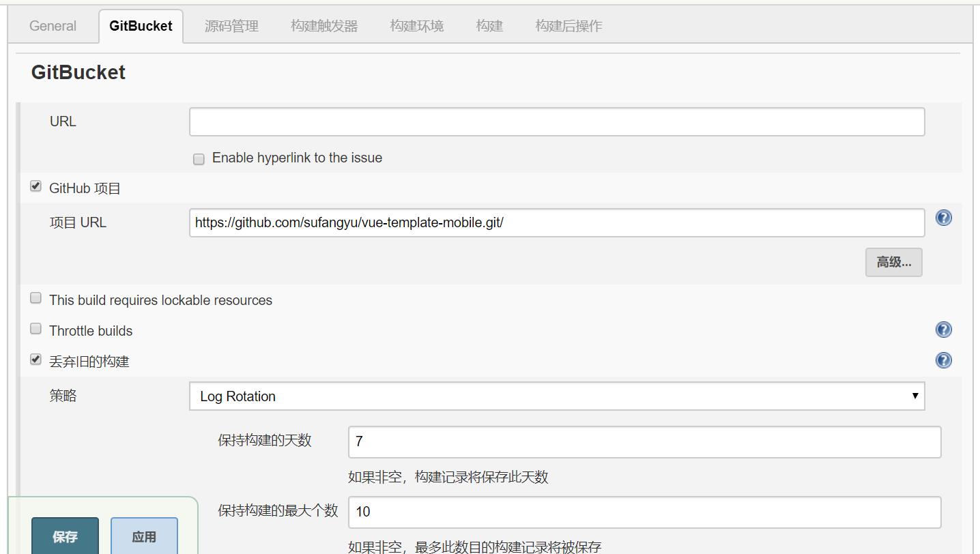Open help icon for 丢弃旧的构建
This screenshot has height=554, width=980.
(943, 360)
